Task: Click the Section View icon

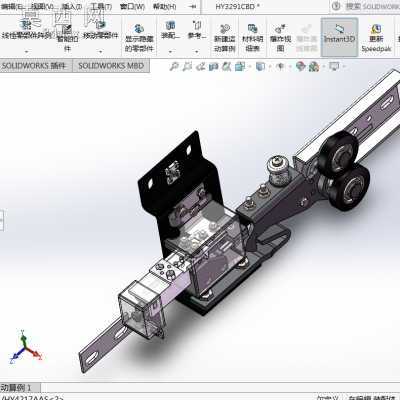Action: click(213, 67)
